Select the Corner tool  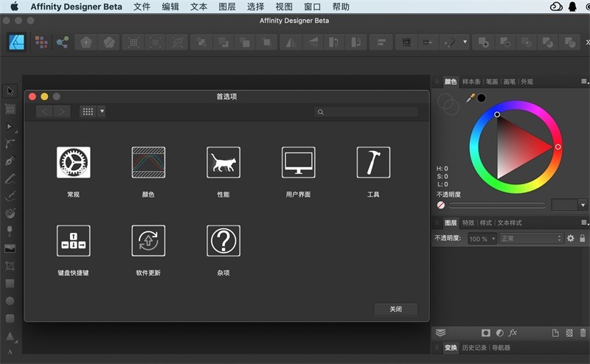[x=10, y=143]
